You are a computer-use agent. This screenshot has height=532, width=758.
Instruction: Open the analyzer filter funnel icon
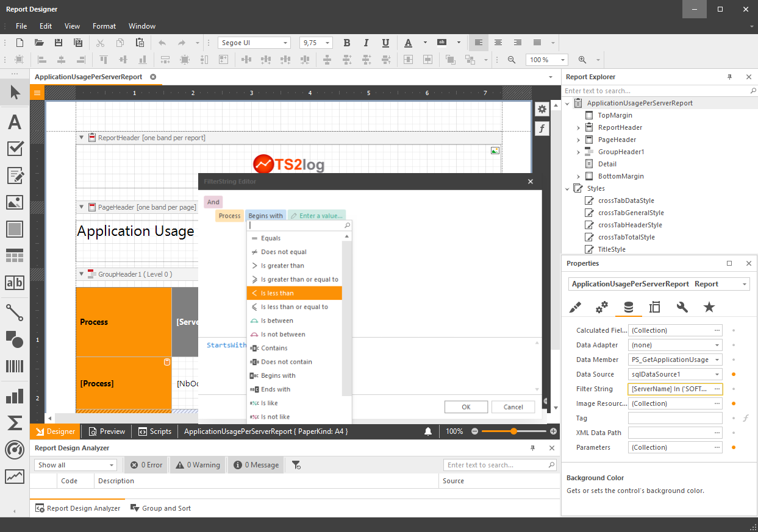pyautogui.click(x=296, y=465)
